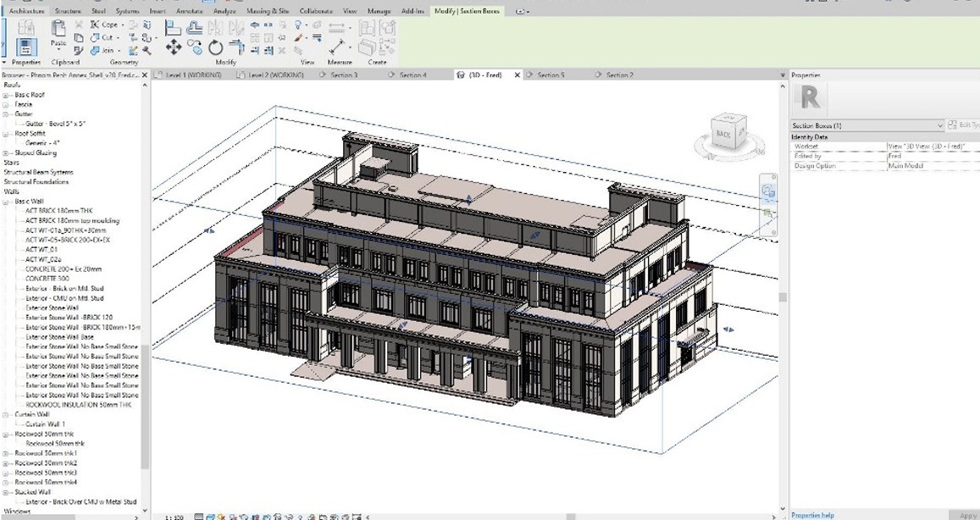Open the Section Boxes type selector dropdown
The height and width of the screenshot is (520, 980).
click(x=941, y=125)
